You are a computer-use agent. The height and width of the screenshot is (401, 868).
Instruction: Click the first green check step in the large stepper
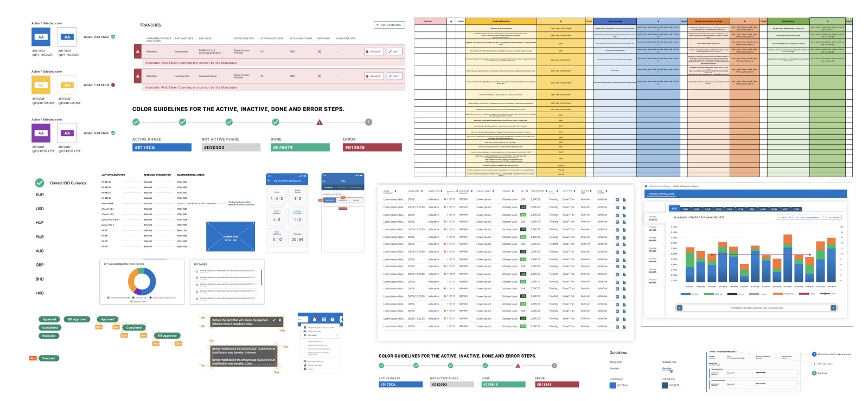point(136,122)
